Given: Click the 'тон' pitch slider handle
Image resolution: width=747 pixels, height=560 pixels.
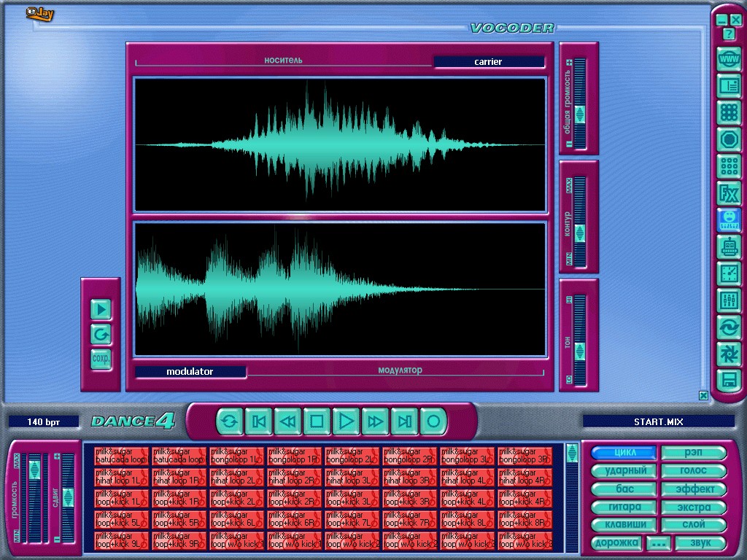Looking at the screenshot, I should pos(580,351).
